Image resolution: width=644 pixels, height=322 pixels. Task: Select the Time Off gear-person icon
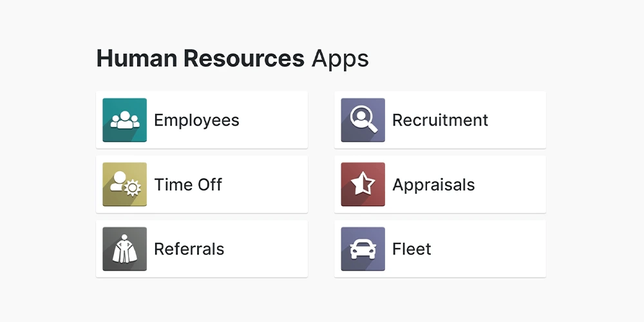click(124, 184)
